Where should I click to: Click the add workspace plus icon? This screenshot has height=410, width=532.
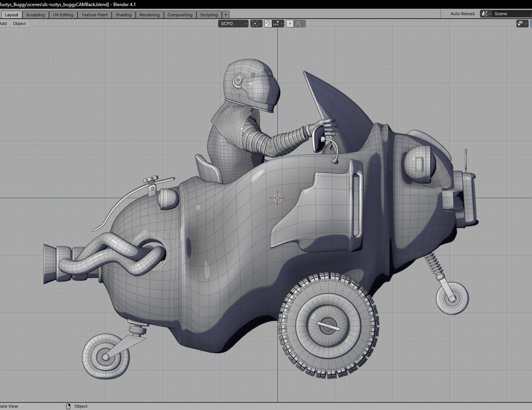(x=226, y=15)
